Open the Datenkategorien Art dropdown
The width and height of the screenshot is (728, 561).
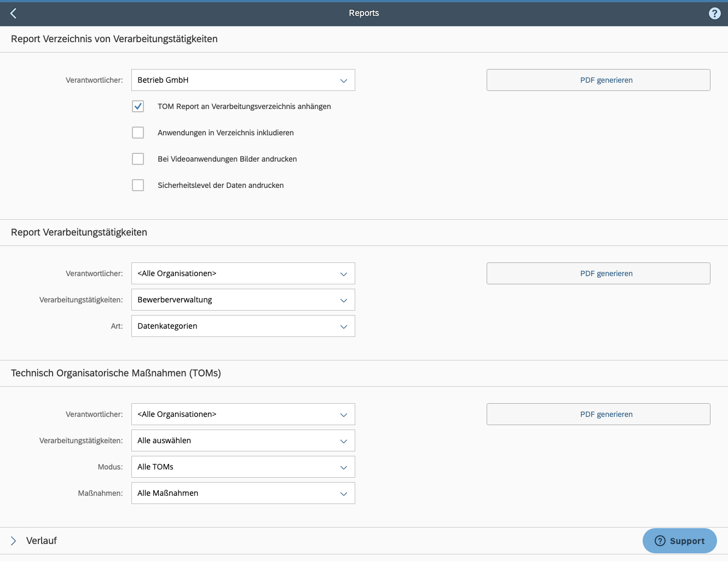(243, 326)
